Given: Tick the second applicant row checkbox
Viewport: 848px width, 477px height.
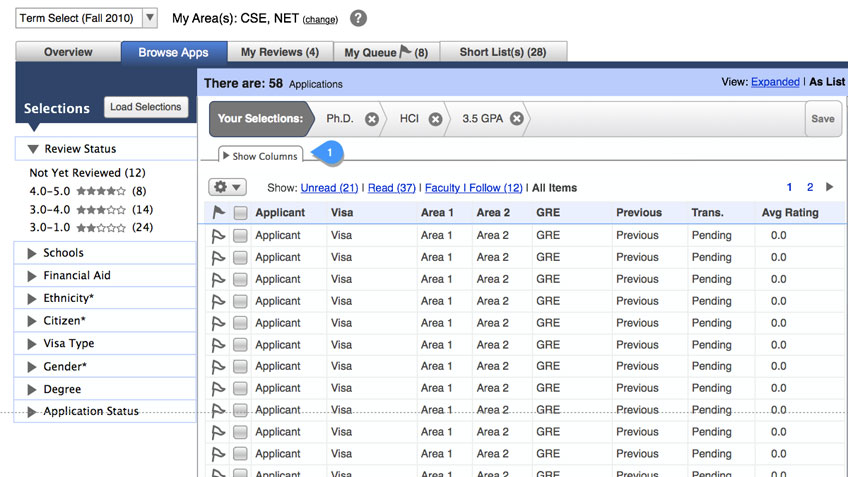Looking at the screenshot, I should coord(240,257).
